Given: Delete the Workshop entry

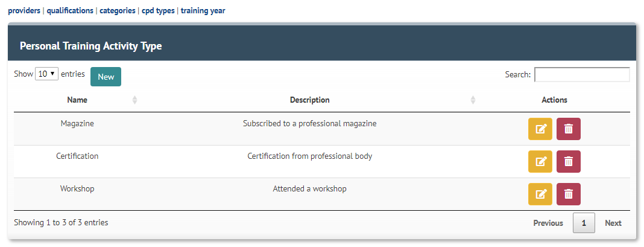Looking at the screenshot, I should 569,194.
